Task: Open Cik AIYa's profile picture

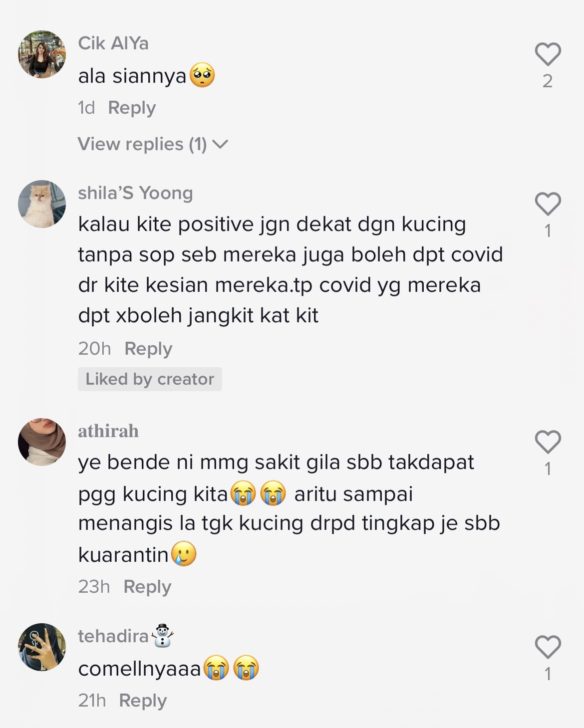Action: 42,54
